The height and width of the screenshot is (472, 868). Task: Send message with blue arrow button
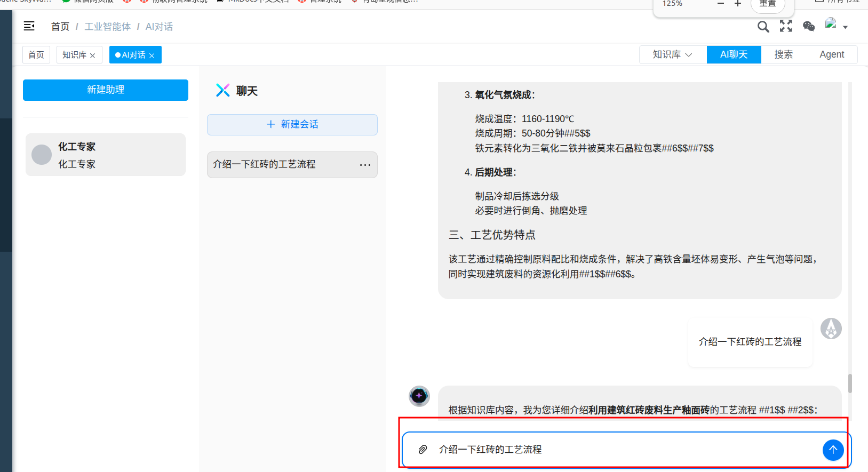[833, 450]
